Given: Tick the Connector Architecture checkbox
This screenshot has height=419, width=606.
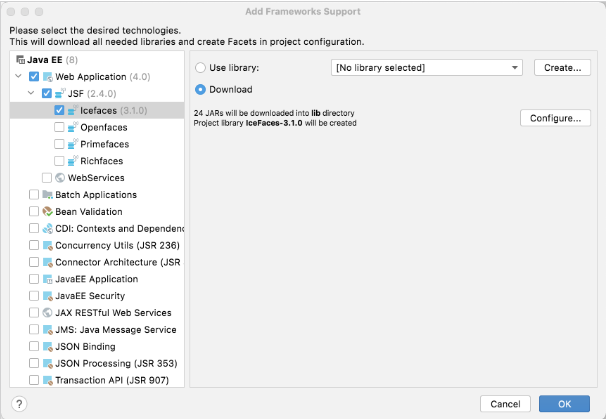Looking at the screenshot, I should (x=34, y=262).
